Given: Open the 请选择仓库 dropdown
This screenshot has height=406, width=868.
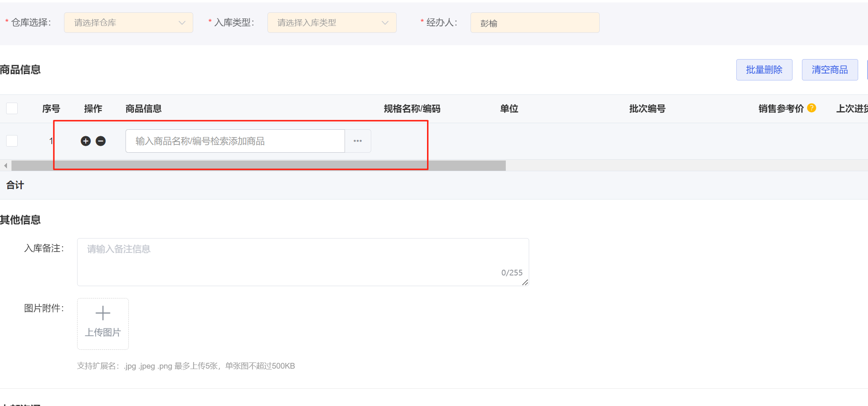Looking at the screenshot, I should point(128,23).
